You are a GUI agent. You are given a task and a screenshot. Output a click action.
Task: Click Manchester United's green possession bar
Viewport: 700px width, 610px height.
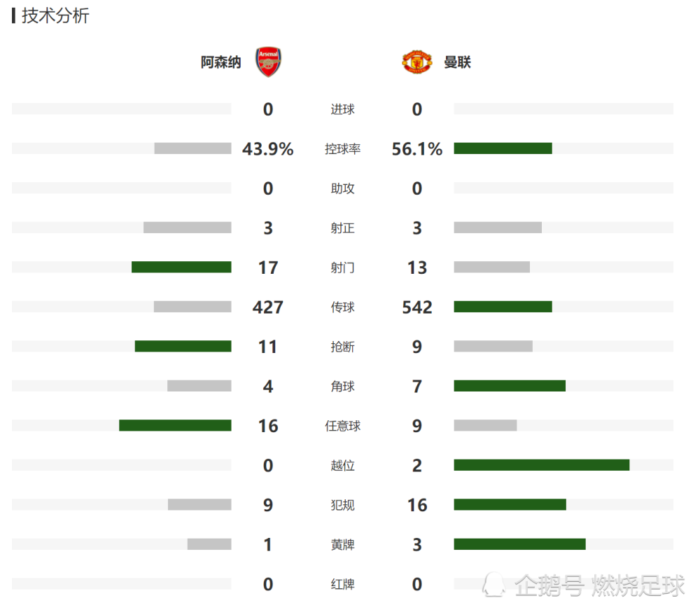coord(503,148)
